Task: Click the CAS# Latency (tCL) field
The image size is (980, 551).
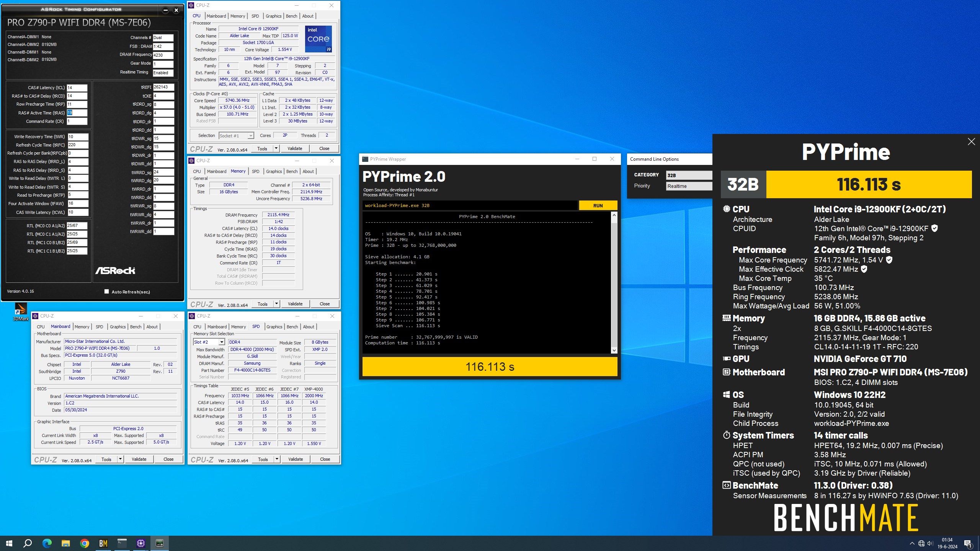Action: [x=77, y=88]
